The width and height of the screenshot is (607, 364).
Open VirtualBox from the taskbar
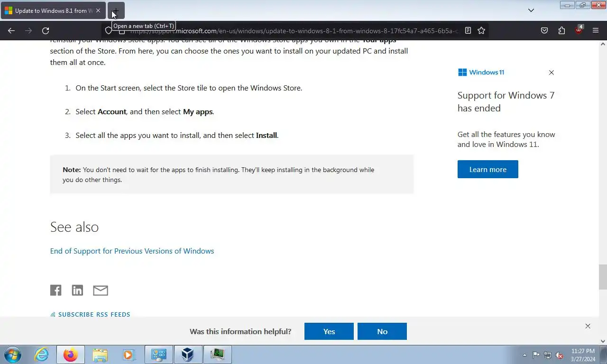188,355
